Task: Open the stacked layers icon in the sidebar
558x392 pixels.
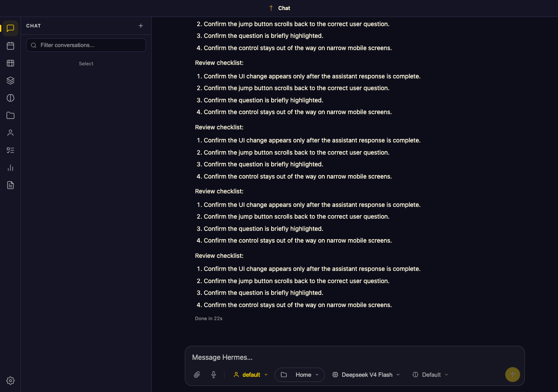Action: click(10, 81)
